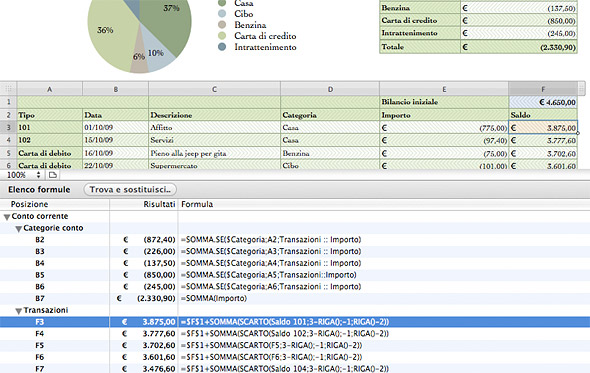Viewport: 590px width, 373px height.
Task: Click the =SOMMA(Importo) formula
Action: 214,298
